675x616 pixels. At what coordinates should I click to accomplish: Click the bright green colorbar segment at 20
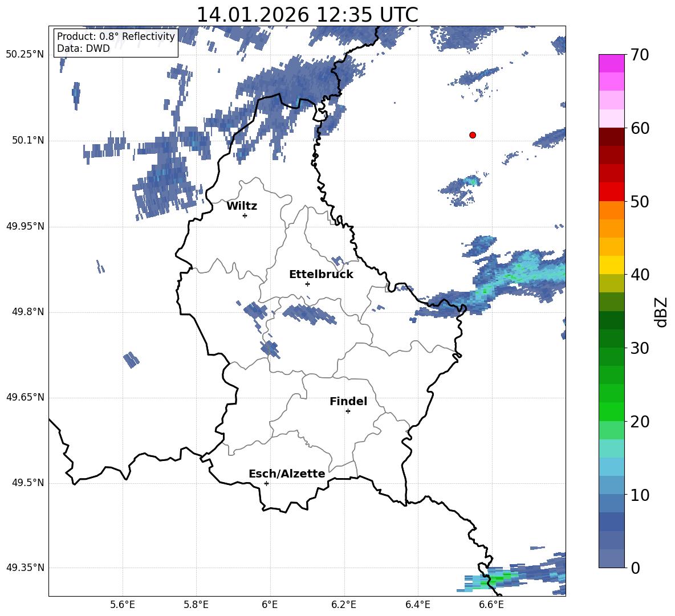[x=611, y=411]
